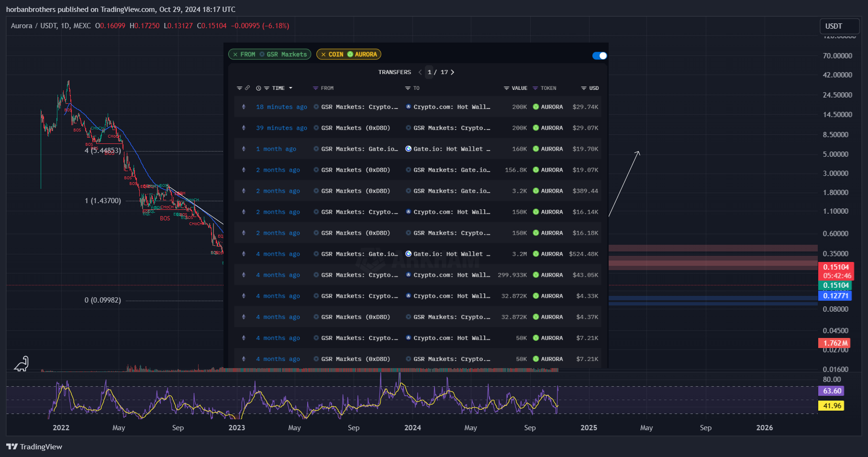
Task: Click the TRANSFERS heading
Action: click(x=395, y=72)
